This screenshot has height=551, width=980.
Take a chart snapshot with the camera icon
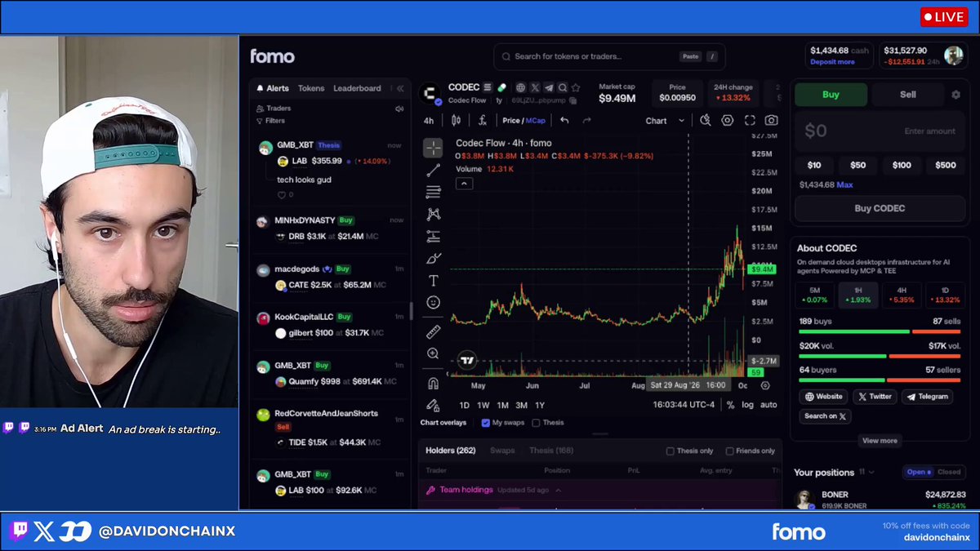[x=771, y=120]
